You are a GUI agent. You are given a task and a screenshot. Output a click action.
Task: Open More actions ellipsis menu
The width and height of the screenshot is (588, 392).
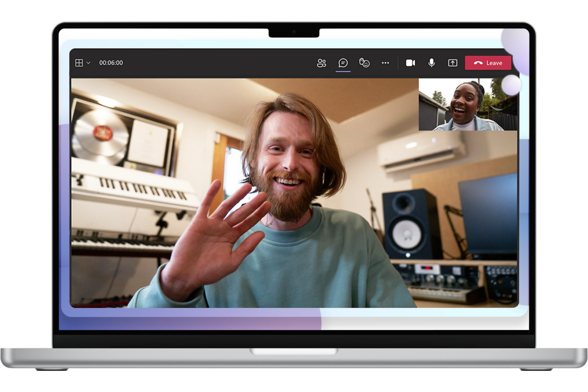pos(385,63)
